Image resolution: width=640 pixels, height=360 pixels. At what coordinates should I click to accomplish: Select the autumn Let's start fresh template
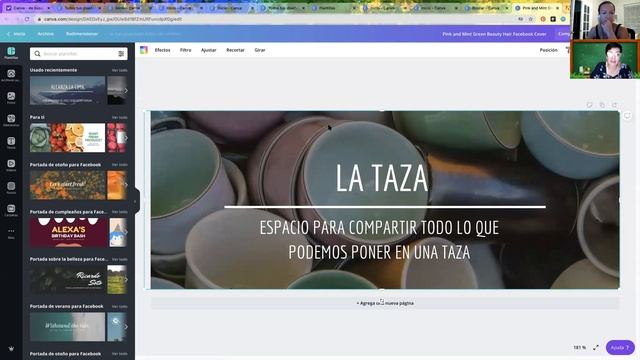pyautogui.click(x=67, y=185)
